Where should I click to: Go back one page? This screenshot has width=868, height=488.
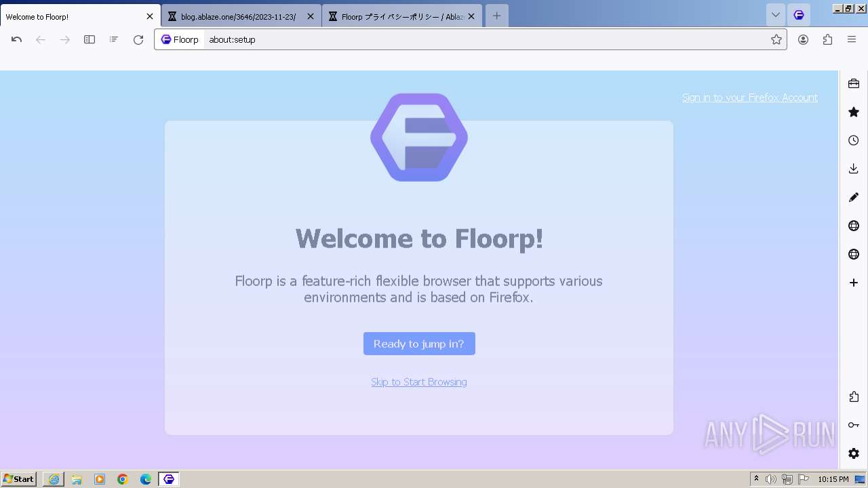tap(41, 40)
